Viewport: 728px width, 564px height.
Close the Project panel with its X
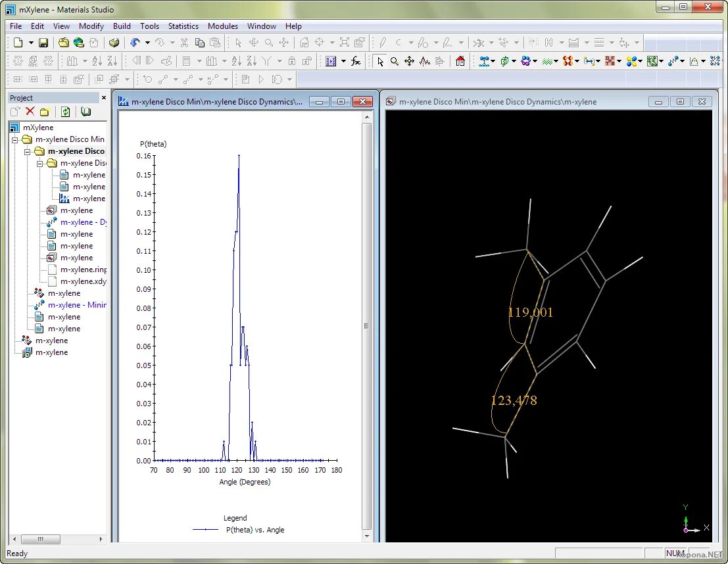pos(103,97)
